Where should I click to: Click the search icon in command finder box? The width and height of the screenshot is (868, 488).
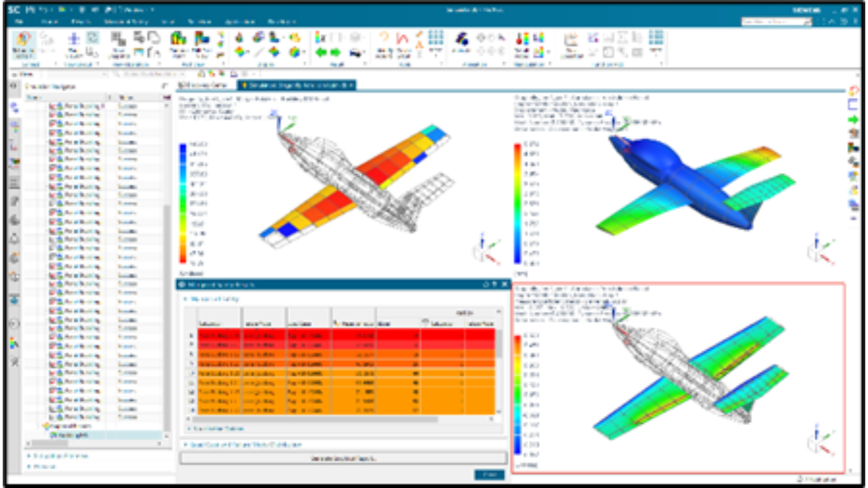(x=808, y=22)
